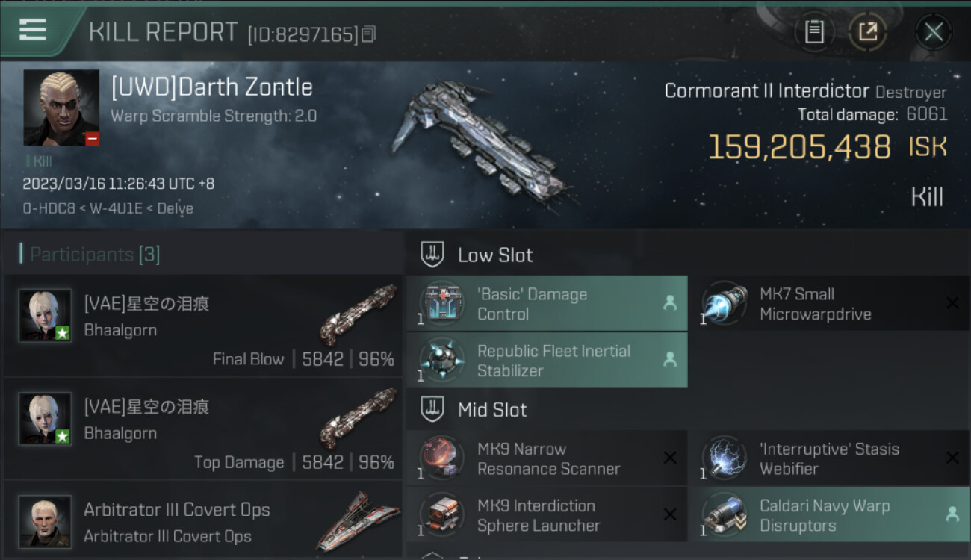Select 'Basic' Damage Control module
Image resolution: width=971 pixels, height=560 pixels.
pos(547,303)
